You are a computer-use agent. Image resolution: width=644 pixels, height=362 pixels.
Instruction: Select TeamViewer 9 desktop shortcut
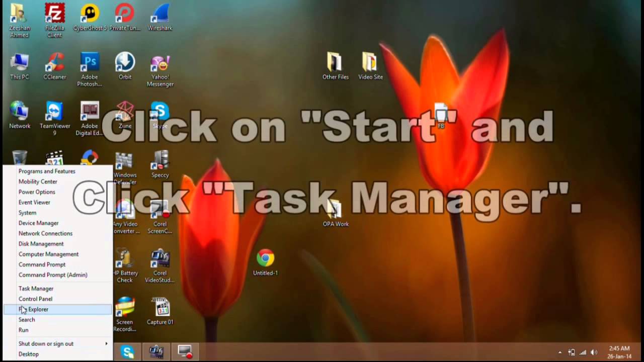(55, 119)
